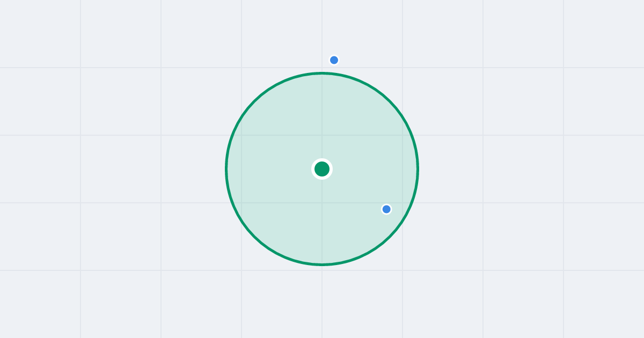Select the blue dot above the circle
Viewport: 644px width, 338px height.
[x=334, y=60]
